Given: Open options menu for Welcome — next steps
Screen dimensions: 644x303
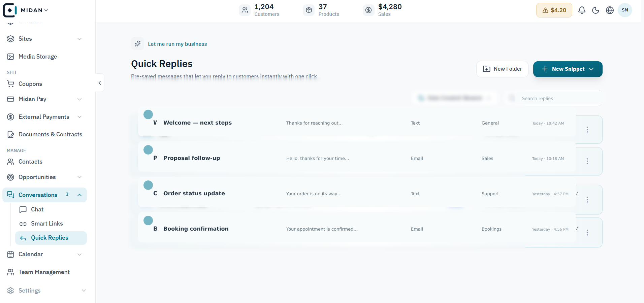Looking at the screenshot, I should coord(587,130).
